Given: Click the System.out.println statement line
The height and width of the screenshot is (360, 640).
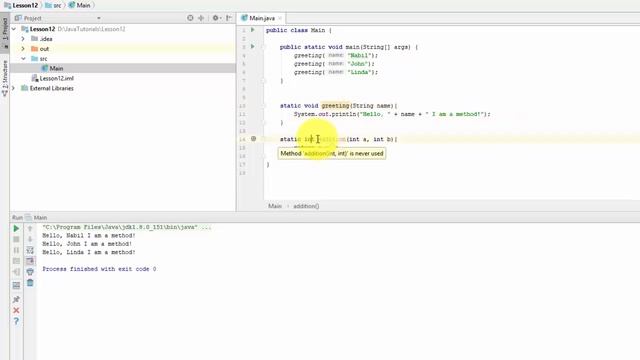Looking at the screenshot, I should 392,114.
